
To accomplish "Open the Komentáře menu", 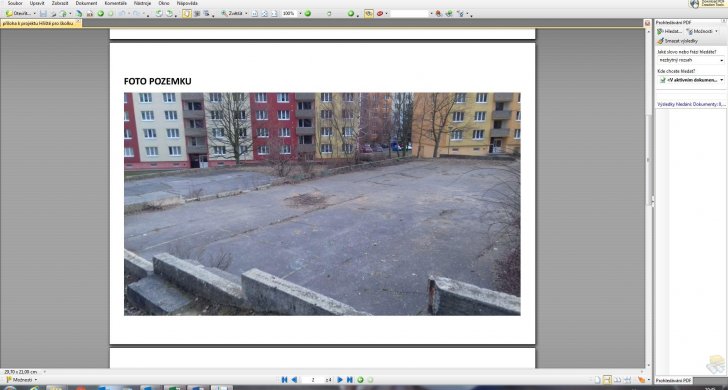I will click(116, 3).
